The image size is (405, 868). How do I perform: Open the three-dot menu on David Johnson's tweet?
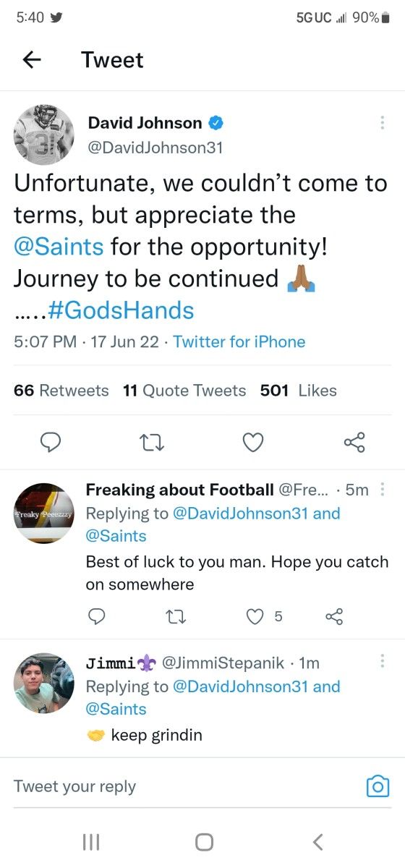382,122
